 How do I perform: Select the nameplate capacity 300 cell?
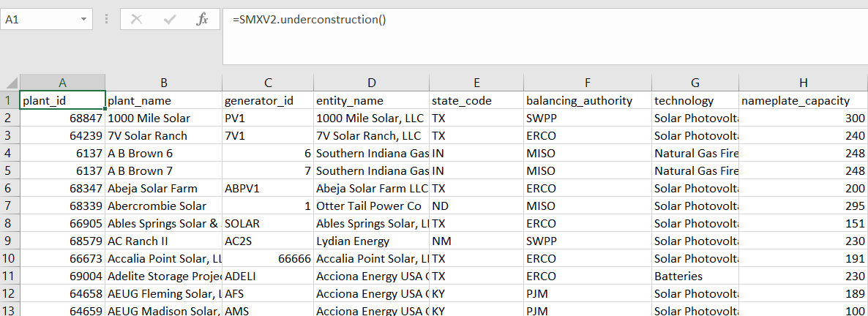coord(804,118)
